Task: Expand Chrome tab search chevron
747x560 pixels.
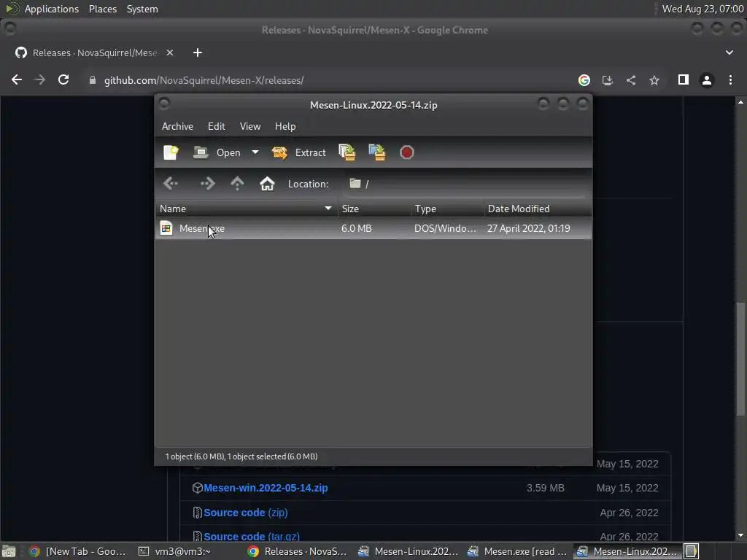Action: pos(729,52)
